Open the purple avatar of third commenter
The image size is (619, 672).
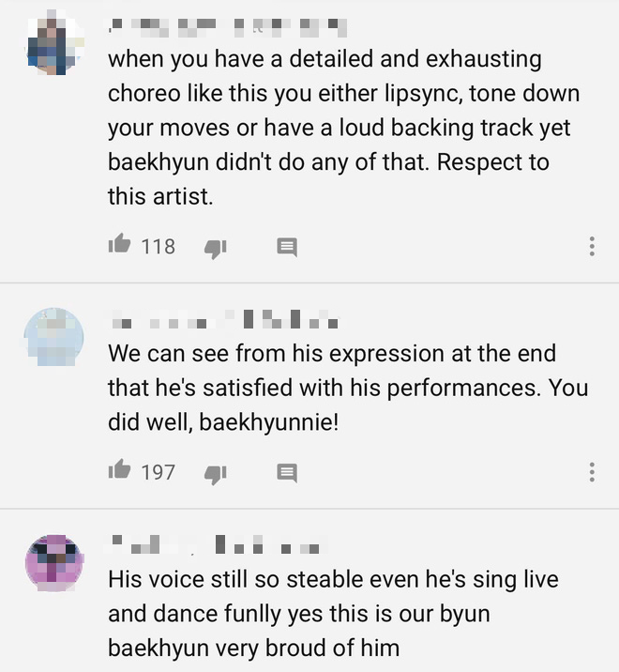(x=54, y=563)
